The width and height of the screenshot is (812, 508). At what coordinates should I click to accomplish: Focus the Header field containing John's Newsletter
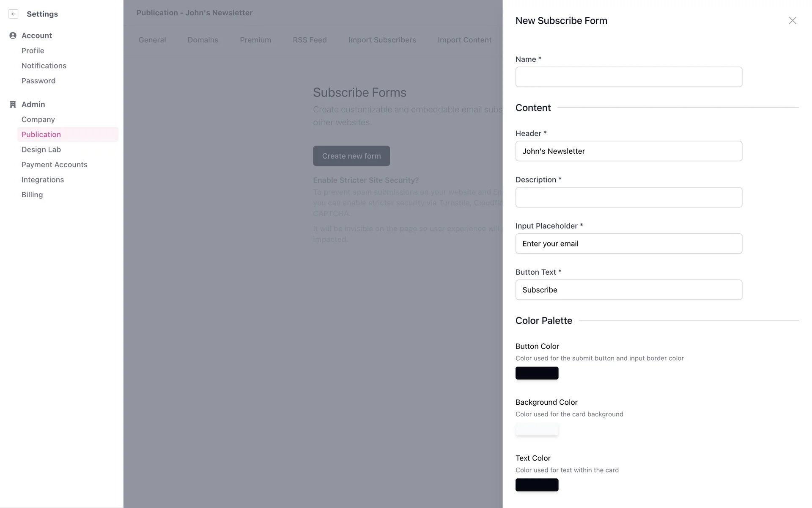click(628, 151)
